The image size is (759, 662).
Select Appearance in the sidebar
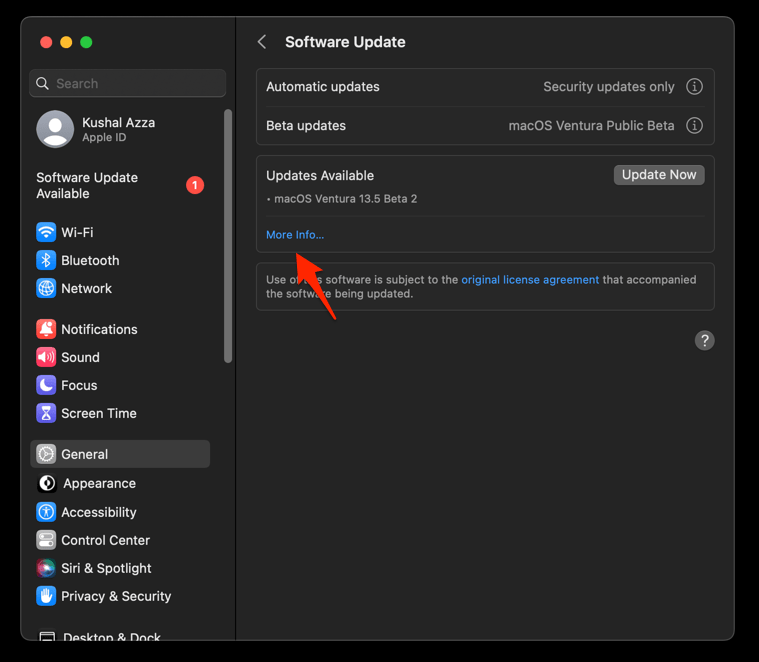[x=99, y=483]
